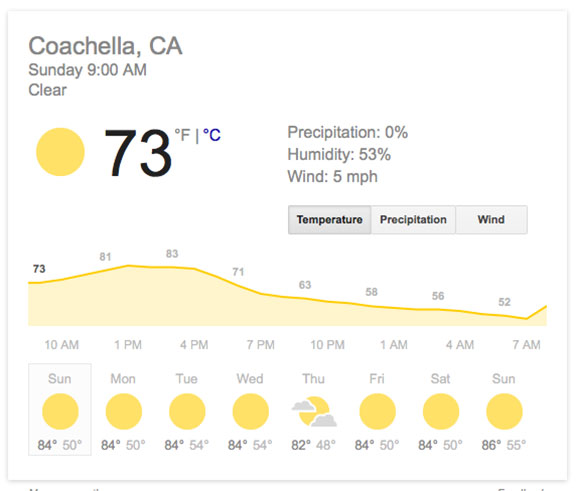Select next Sunday's 86° forecast icon
Viewport: 576px width, 491px height.
[504, 411]
